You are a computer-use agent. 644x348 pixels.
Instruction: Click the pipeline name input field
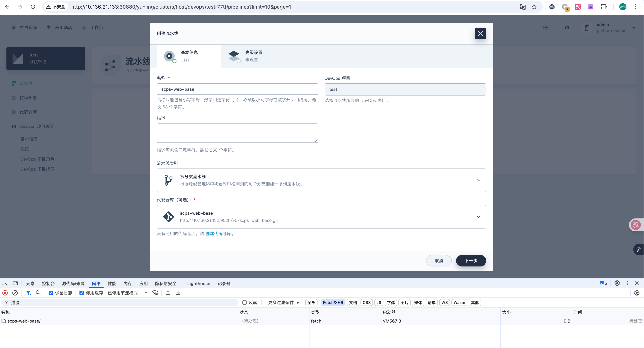click(237, 89)
